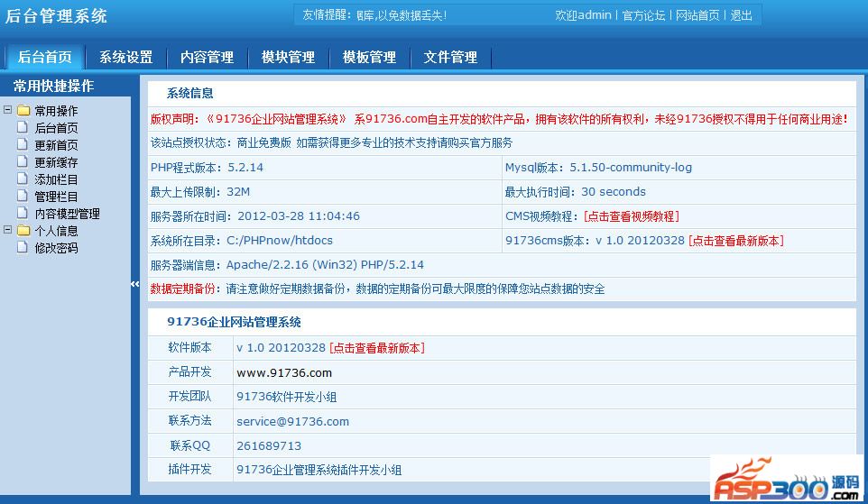Click the 服务器所在时间 2012-03-28 cell
The image size is (868, 504).
tap(325, 215)
